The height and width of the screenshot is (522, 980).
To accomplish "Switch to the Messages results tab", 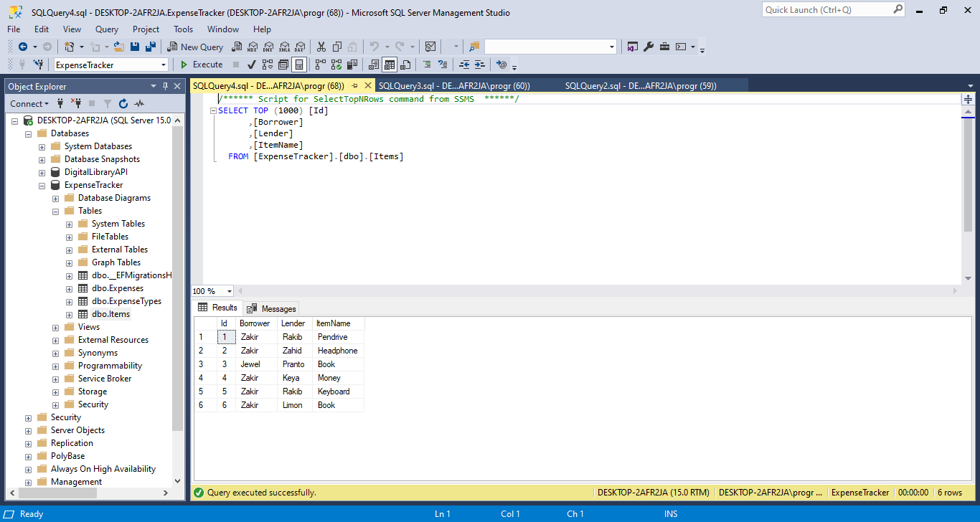I will (271, 308).
